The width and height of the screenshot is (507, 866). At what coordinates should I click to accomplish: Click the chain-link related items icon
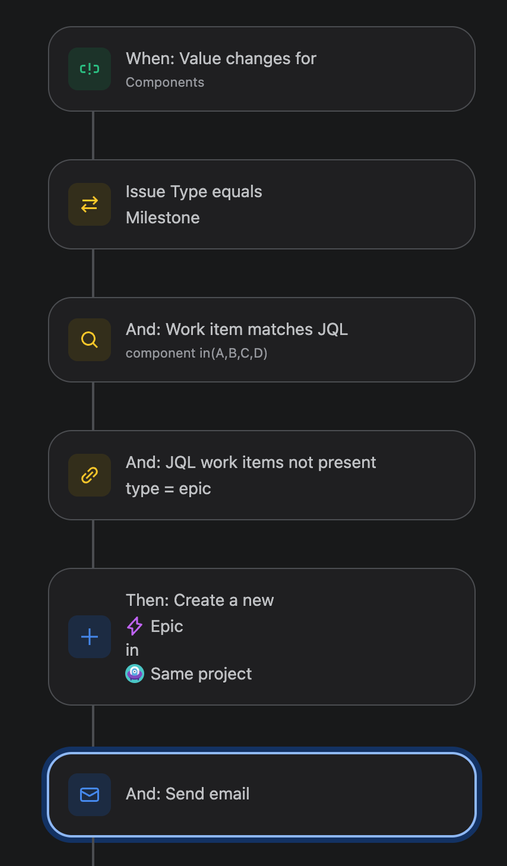coord(89,475)
